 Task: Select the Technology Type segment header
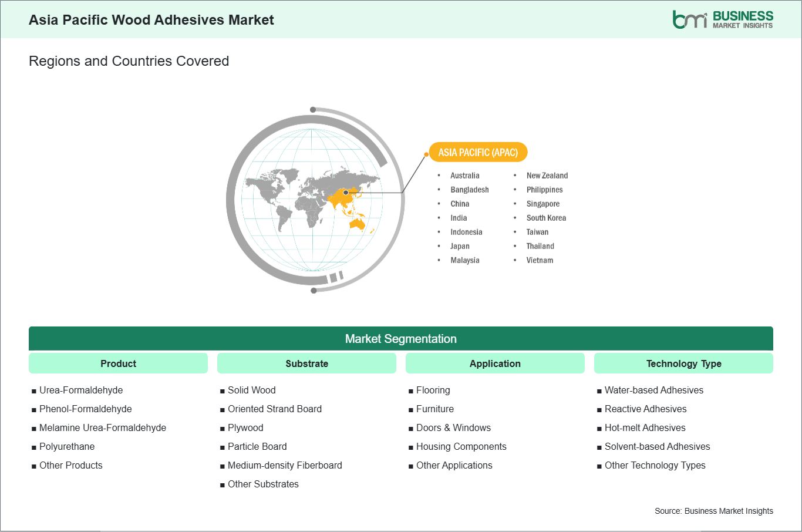tap(683, 363)
